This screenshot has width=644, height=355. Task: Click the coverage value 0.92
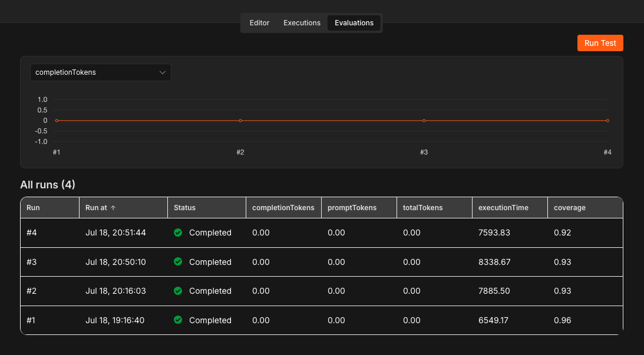point(562,233)
